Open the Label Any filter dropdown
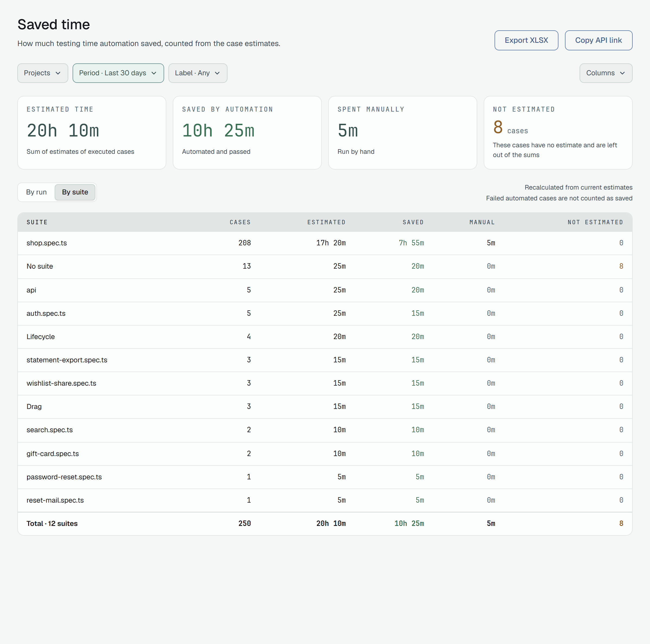This screenshot has width=650, height=644. click(198, 73)
